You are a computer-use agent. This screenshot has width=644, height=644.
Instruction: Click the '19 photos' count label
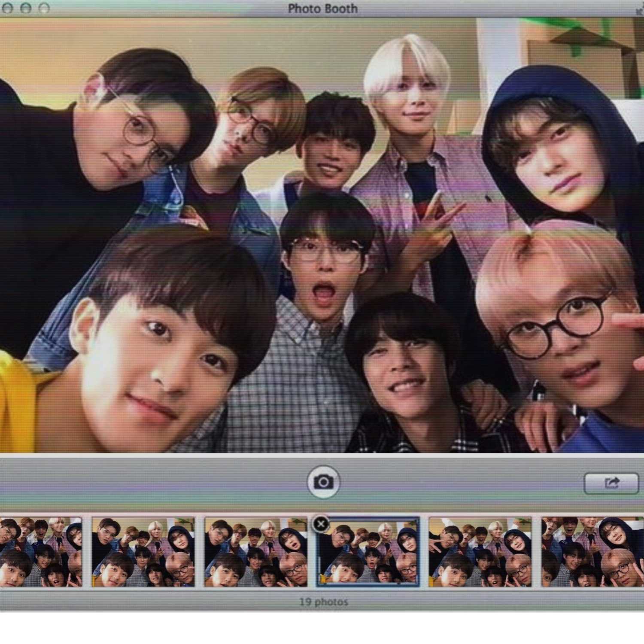(323, 602)
